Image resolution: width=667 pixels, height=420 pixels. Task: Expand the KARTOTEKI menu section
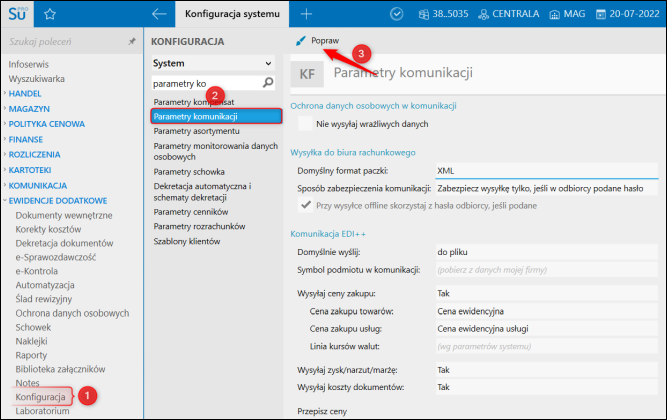tap(30, 170)
